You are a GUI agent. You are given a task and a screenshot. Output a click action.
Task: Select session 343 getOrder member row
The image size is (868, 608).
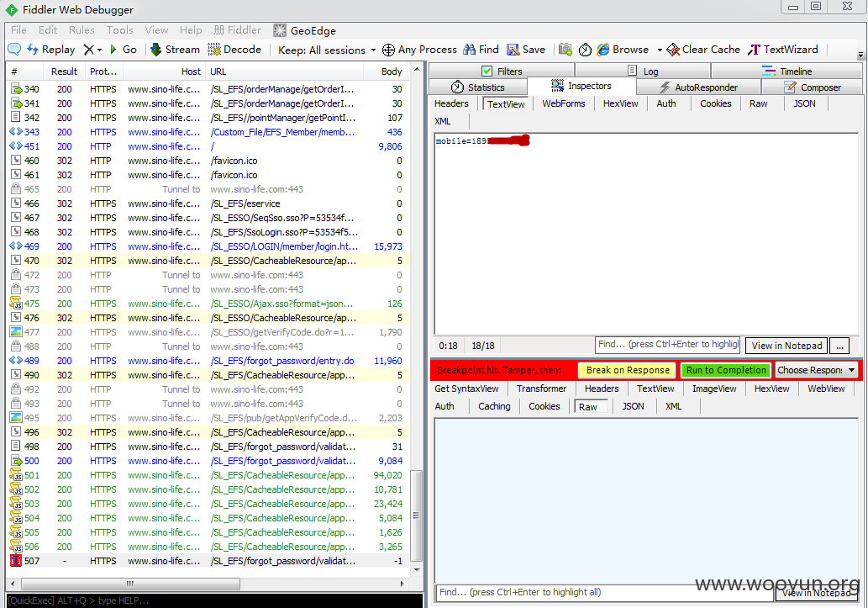point(209,132)
